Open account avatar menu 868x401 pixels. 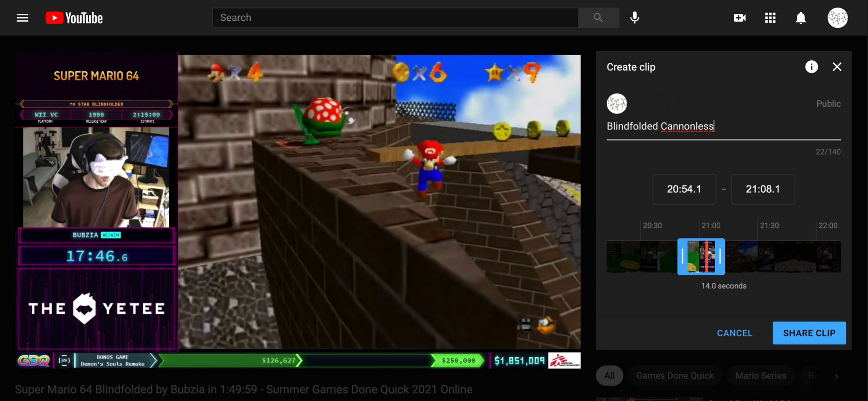(837, 18)
